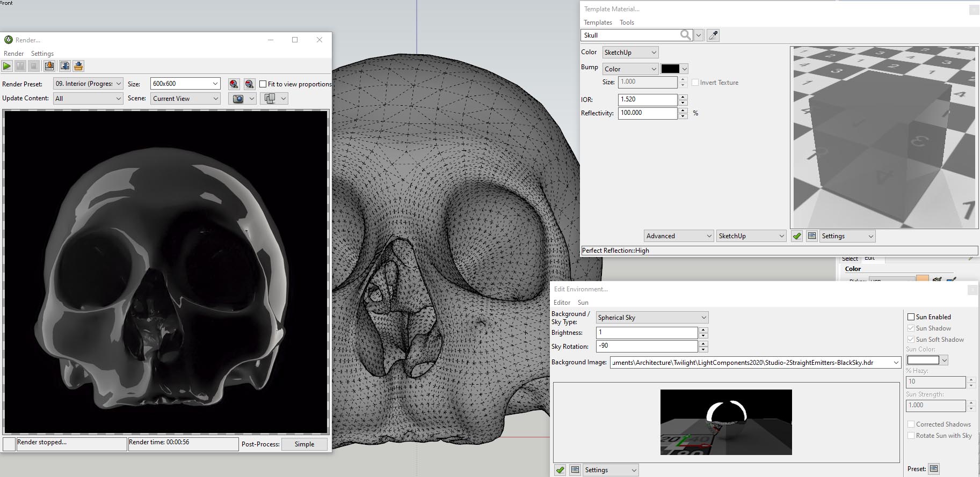
Task: Click the blue-arrow export icon in Render toolbar
Action: coord(65,66)
